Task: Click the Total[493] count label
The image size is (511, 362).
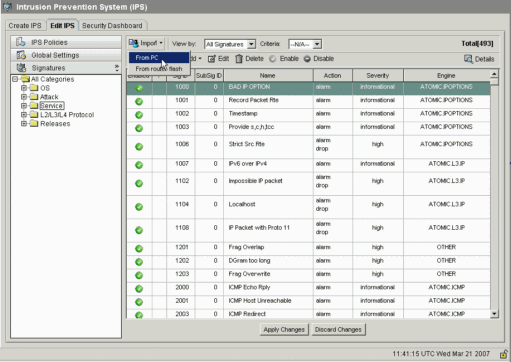Action: point(477,44)
